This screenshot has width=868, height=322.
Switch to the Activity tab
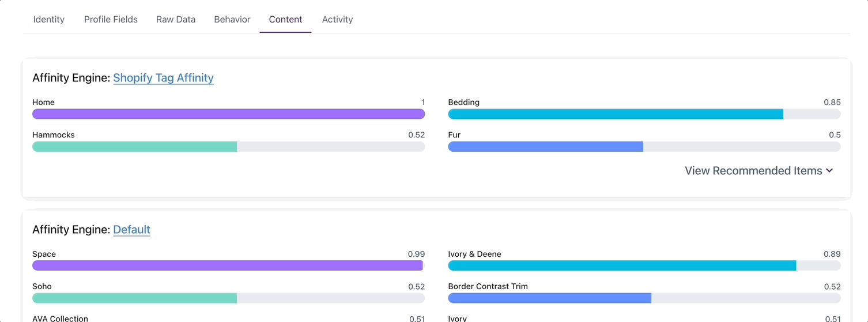point(337,19)
